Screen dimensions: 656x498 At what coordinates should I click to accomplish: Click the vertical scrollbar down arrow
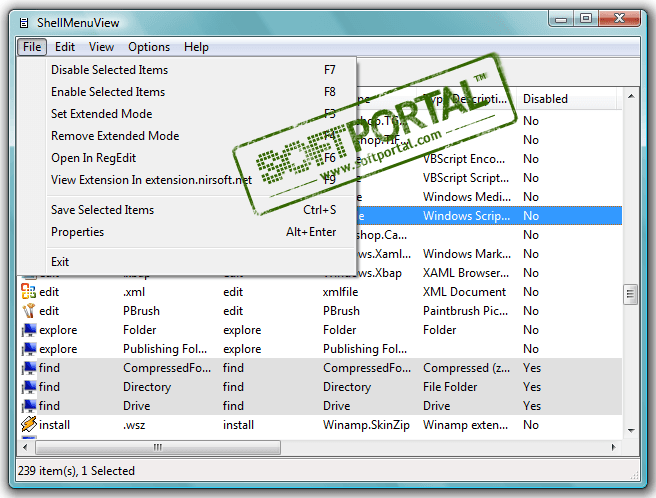(631, 431)
